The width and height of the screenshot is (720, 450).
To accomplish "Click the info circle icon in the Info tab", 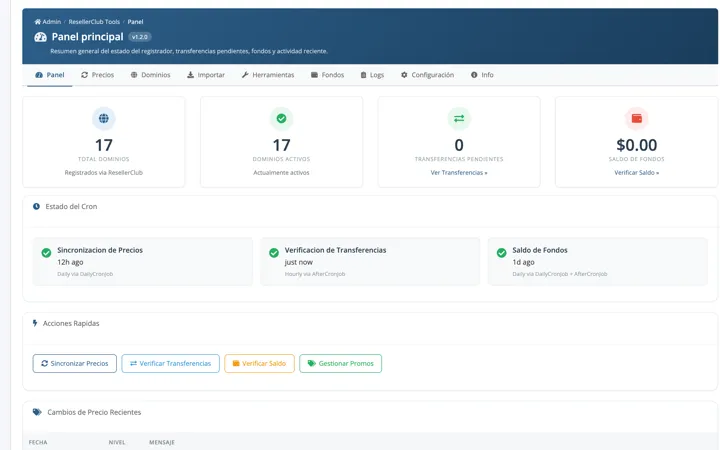I will [x=474, y=75].
